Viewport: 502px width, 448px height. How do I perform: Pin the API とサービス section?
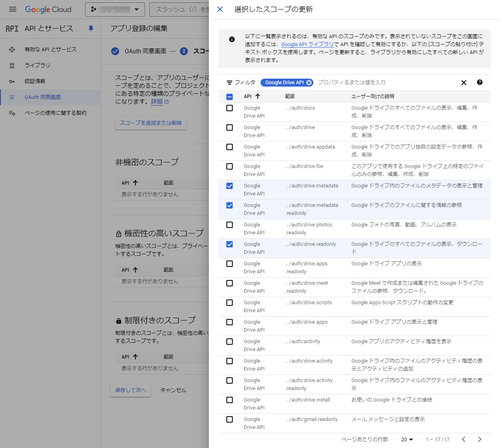91,29
